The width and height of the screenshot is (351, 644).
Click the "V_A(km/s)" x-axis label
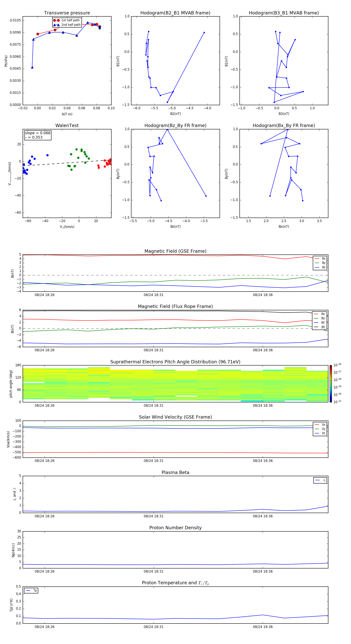pyautogui.click(x=67, y=227)
